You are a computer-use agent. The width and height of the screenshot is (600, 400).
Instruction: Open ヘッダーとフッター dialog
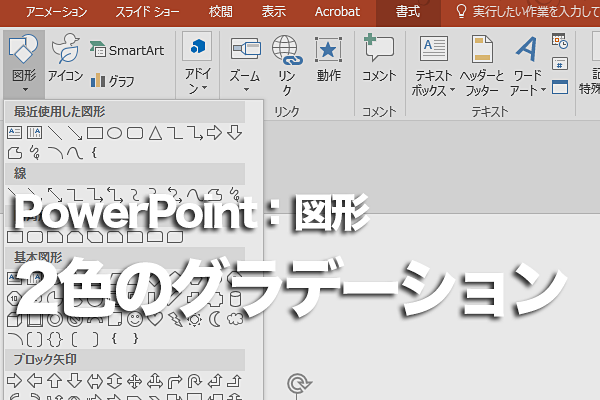(x=482, y=65)
